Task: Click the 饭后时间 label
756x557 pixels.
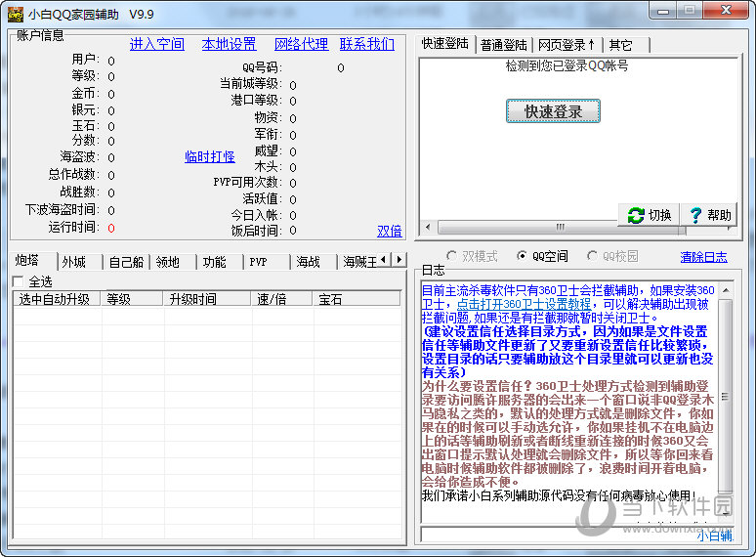Action: 256,231
